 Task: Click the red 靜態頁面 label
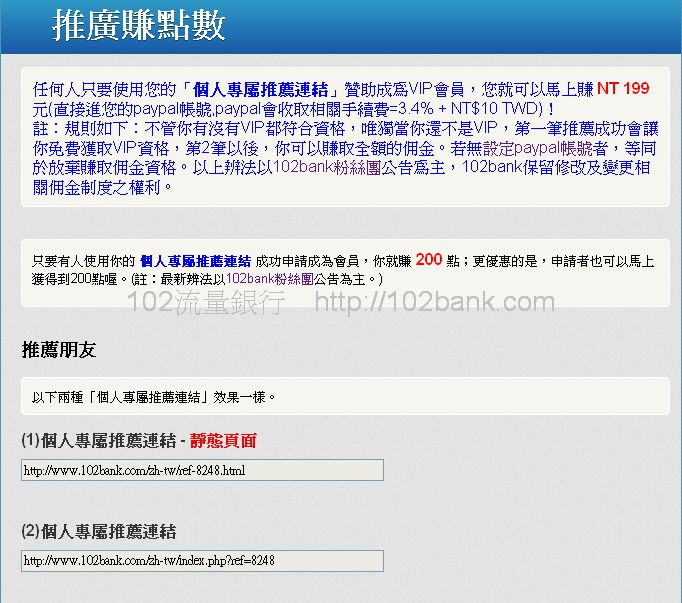[x=223, y=441]
